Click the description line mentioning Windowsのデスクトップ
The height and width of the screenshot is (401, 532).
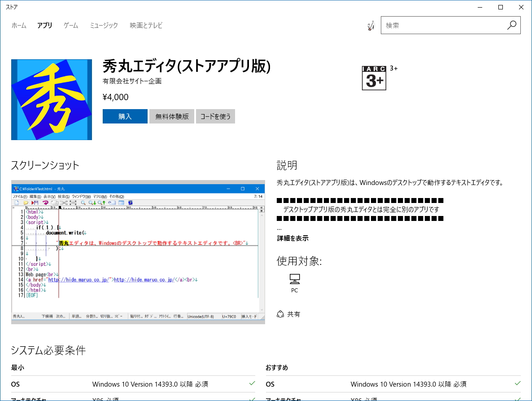point(390,183)
